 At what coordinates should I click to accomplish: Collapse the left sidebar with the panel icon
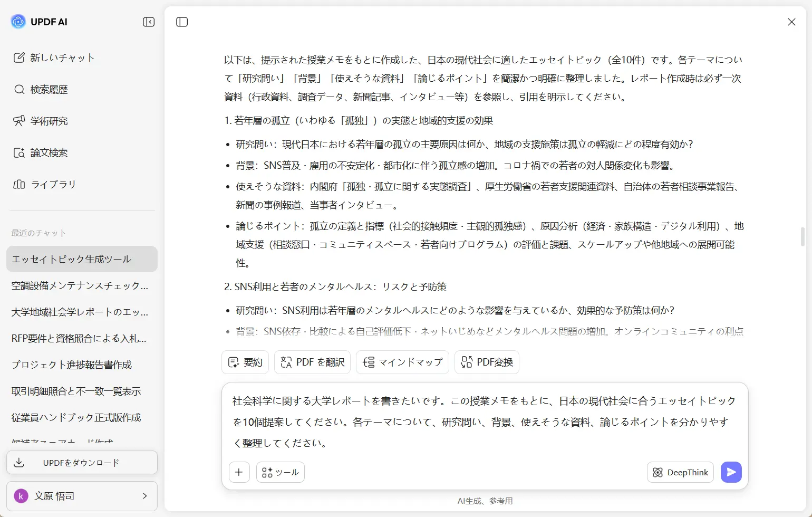[149, 22]
